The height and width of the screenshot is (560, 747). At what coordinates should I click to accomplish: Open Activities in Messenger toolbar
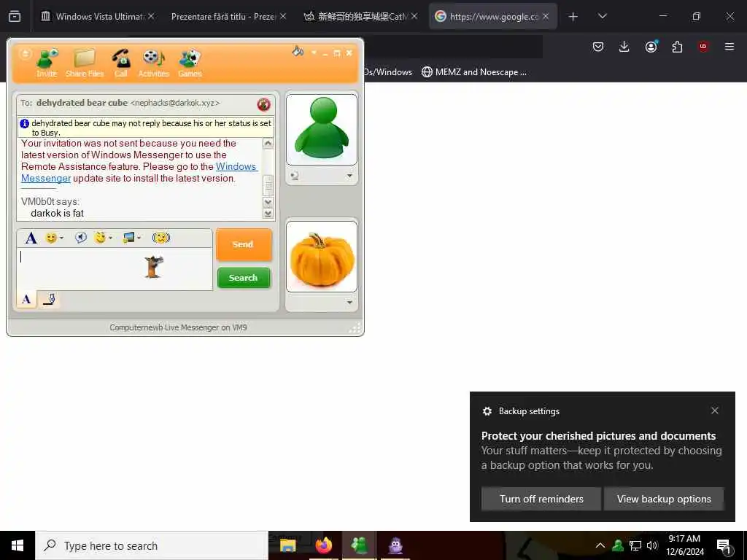coord(153,63)
